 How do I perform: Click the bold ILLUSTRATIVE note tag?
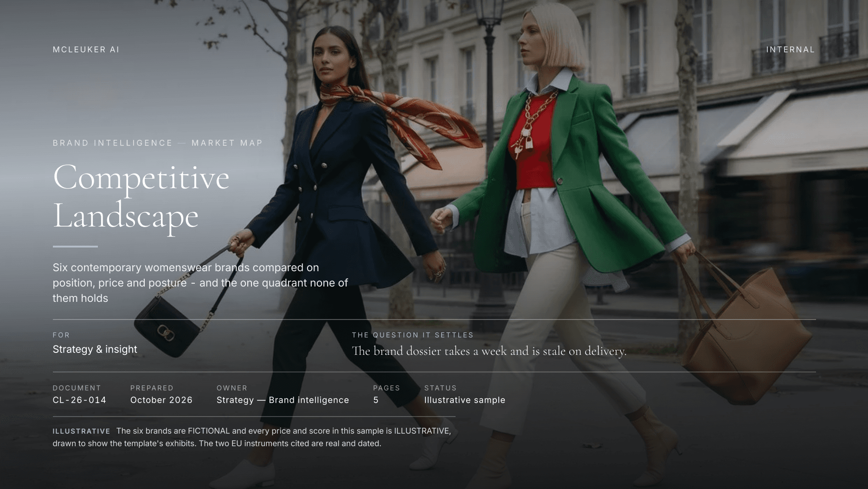tap(81, 431)
